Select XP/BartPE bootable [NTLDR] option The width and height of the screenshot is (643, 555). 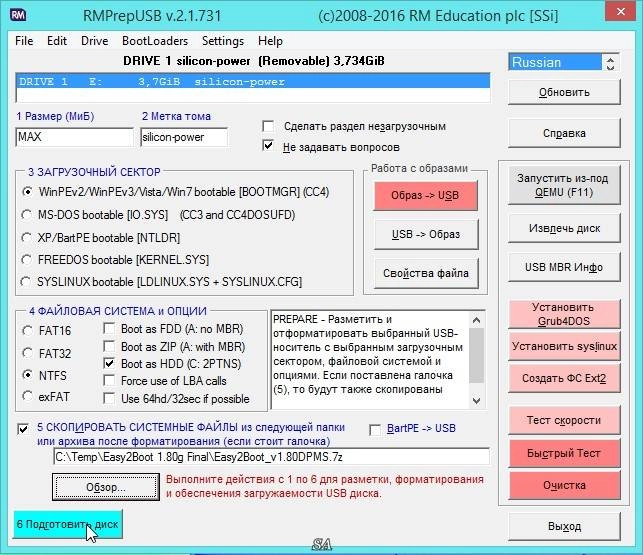point(27,238)
